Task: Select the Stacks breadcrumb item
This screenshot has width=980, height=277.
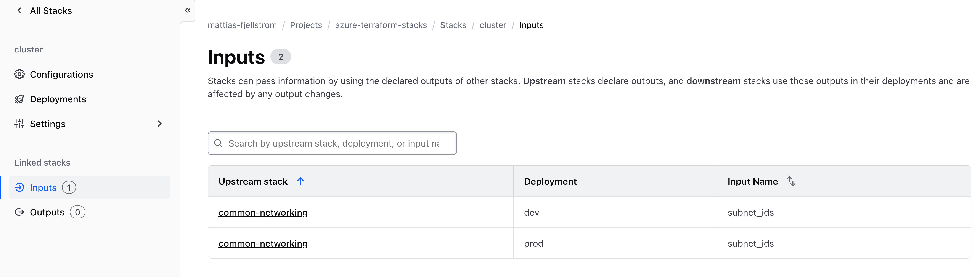Action: (453, 25)
